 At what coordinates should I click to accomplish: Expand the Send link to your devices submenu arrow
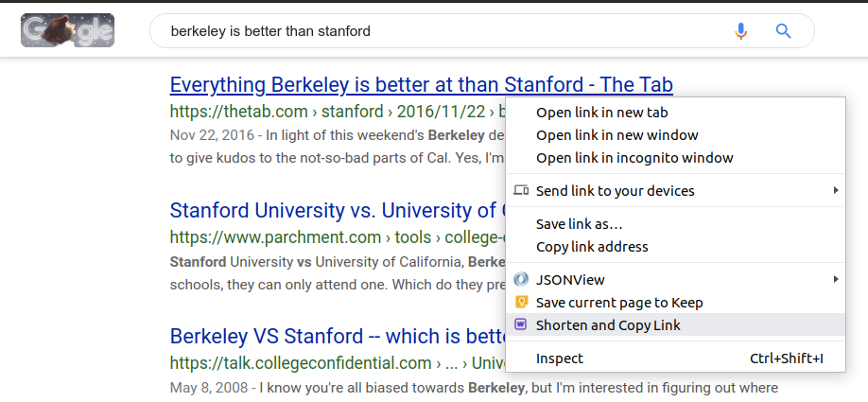(835, 191)
